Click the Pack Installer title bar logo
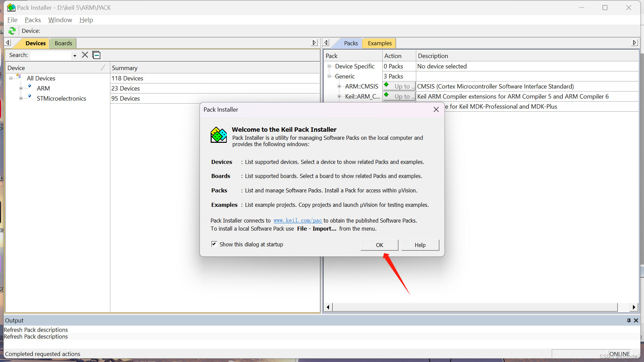The height and width of the screenshot is (362, 644). (11, 7)
